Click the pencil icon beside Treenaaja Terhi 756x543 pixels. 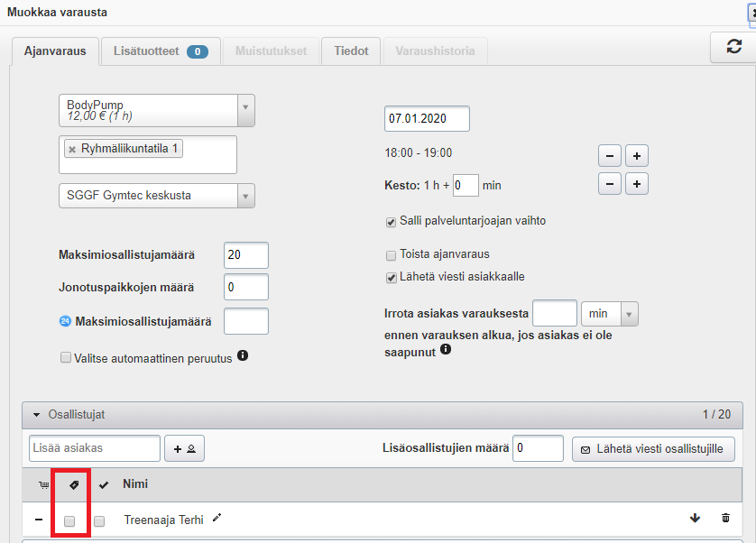pos(217,518)
